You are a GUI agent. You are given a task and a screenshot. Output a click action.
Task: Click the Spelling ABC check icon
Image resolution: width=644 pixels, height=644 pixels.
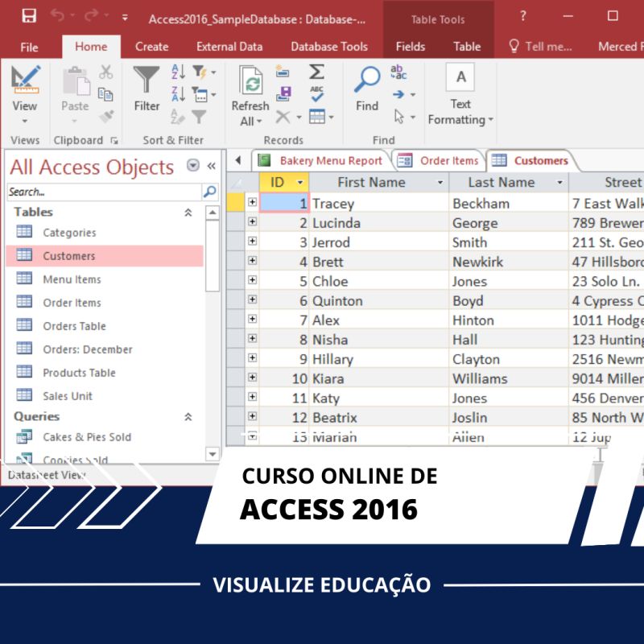pyautogui.click(x=316, y=94)
